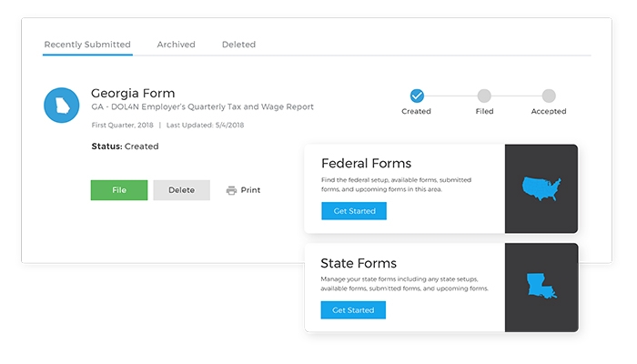This screenshot has width=637, height=364.
Task: Click the Louisiana state map icon
Action: [x=541, y=288]
